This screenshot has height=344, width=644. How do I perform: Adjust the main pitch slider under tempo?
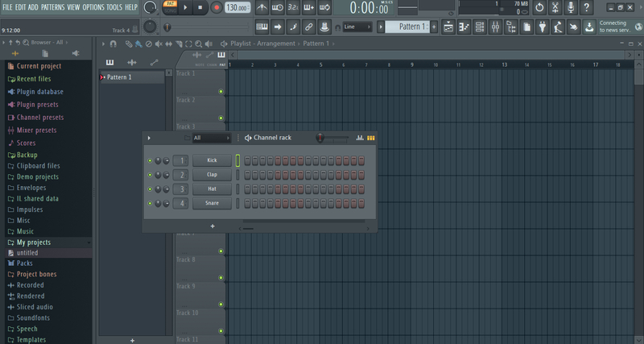[207, 27]
